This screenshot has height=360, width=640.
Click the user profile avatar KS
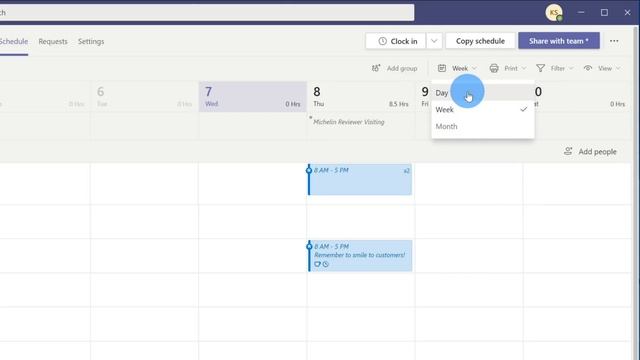coord(554,13)
